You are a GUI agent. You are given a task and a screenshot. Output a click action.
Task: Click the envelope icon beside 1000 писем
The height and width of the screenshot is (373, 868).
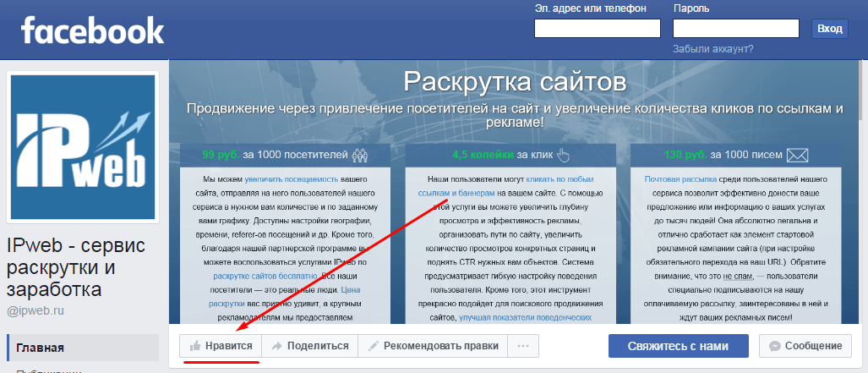pyautogui.click(x=797, y=155)
